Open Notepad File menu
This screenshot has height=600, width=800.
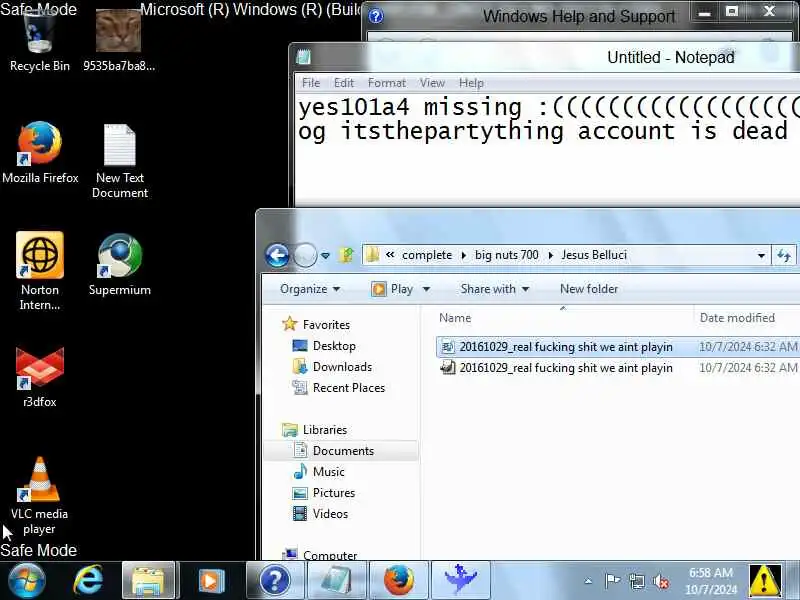311,83
